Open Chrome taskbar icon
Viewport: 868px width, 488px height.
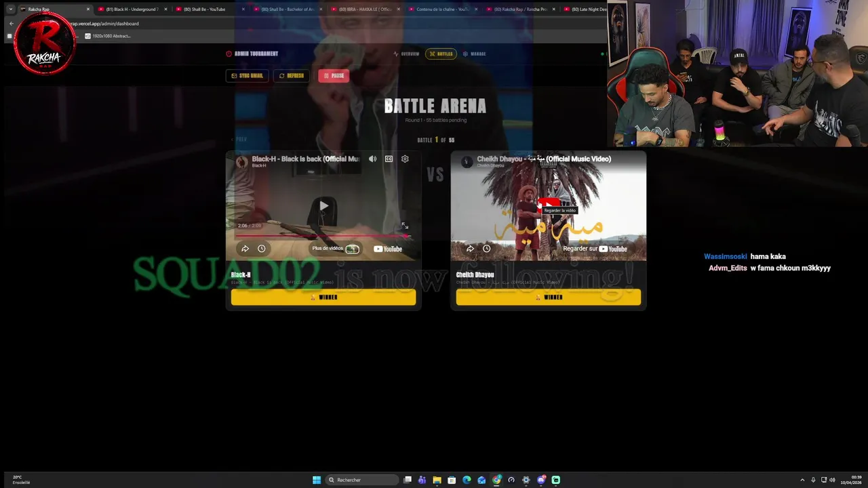point(496,480)
